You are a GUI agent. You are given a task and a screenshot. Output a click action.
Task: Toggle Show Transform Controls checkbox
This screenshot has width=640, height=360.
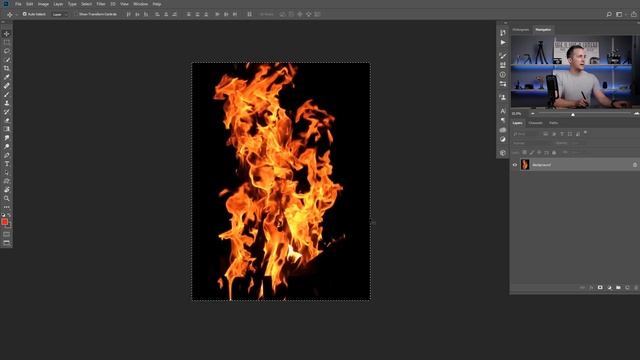point(76,14)
